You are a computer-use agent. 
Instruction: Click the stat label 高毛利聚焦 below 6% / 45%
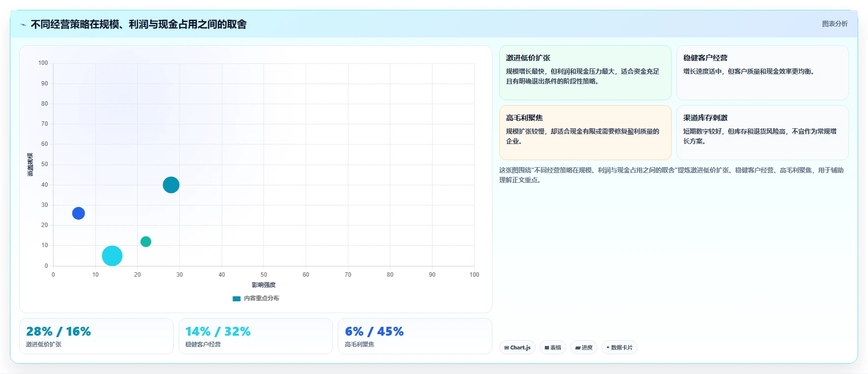[359, 345]
